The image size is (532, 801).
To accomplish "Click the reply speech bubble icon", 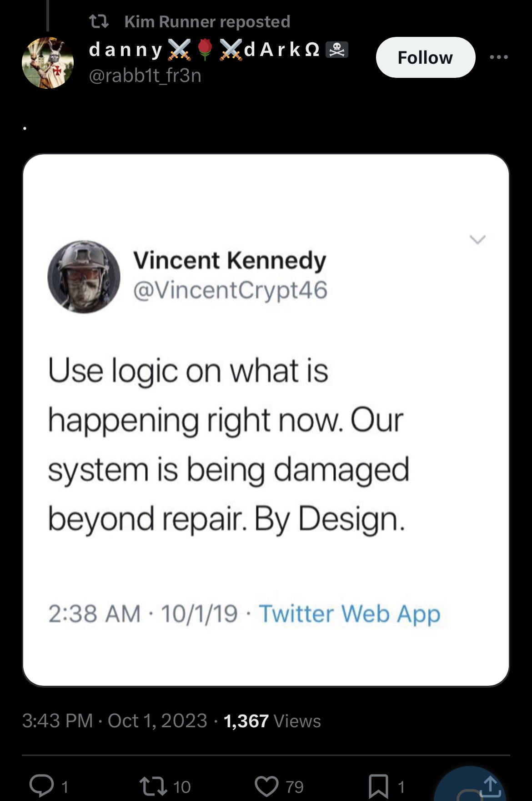I will pyautogui.click(x=42, y=786).
